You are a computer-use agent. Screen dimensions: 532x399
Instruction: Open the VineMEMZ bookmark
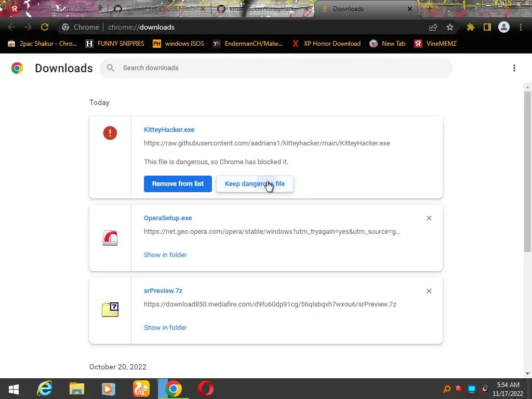pos(435,44)
